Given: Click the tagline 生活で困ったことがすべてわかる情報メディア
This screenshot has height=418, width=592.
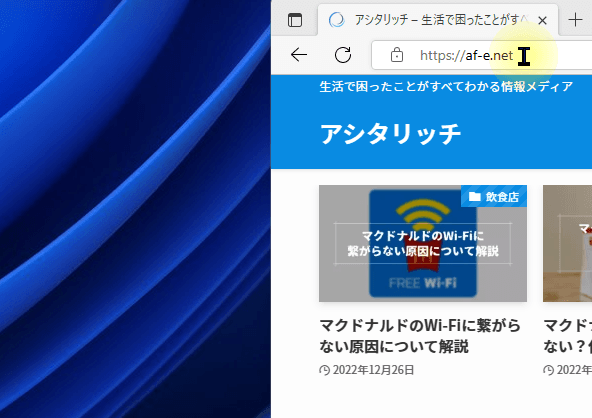Looking at the screenshot, I should coord(446,86).
